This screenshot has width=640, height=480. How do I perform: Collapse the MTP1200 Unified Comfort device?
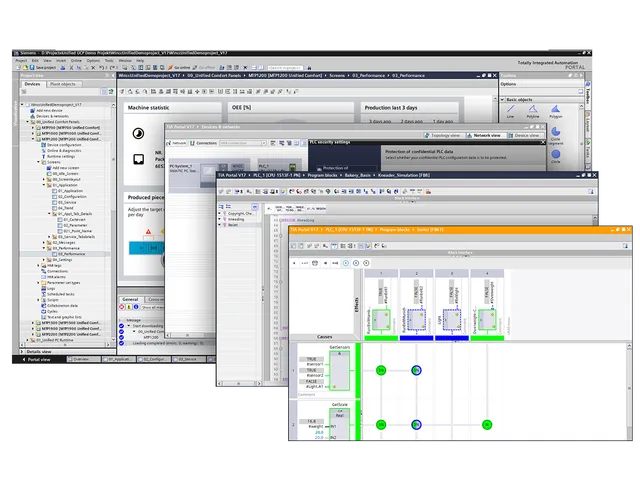pos(33,139)
